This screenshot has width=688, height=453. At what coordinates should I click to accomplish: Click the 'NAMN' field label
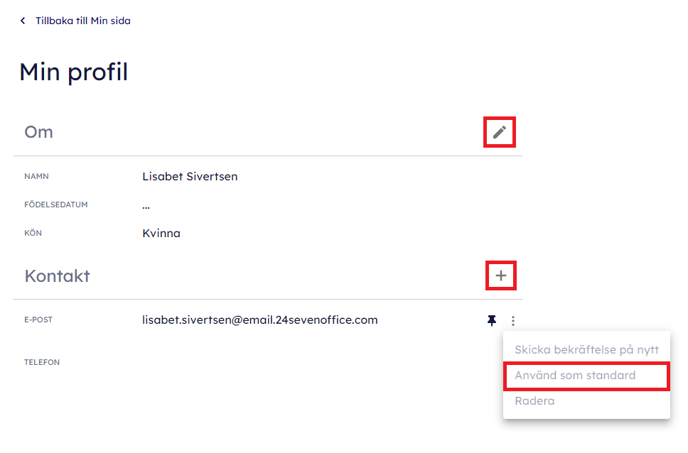click(x=37, y=177)
